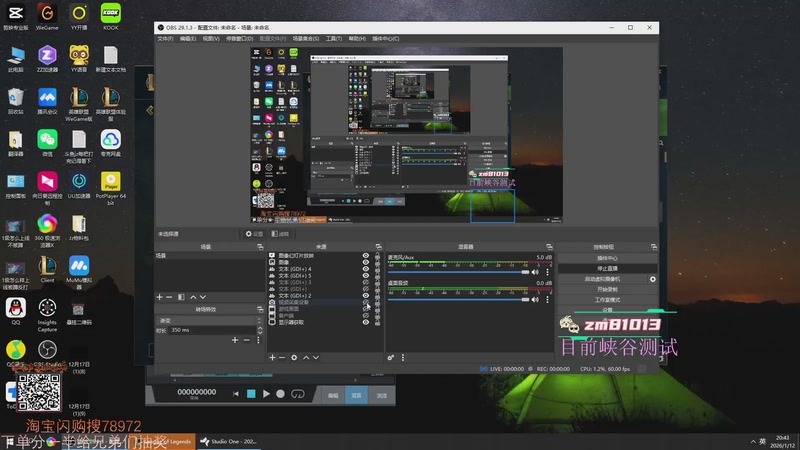
Task: Click 插件中心 button in Controls panel
Action: (x=607, y=258)
